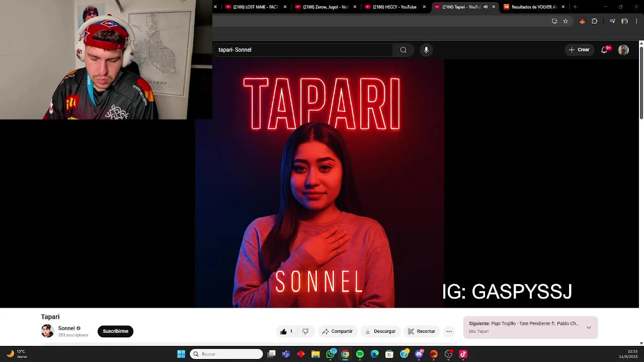Image resolution: width=644 pixels, height=362 pixels.
Task: Click the taskbar Buscar search box
Action: click(x=226, y=354)
